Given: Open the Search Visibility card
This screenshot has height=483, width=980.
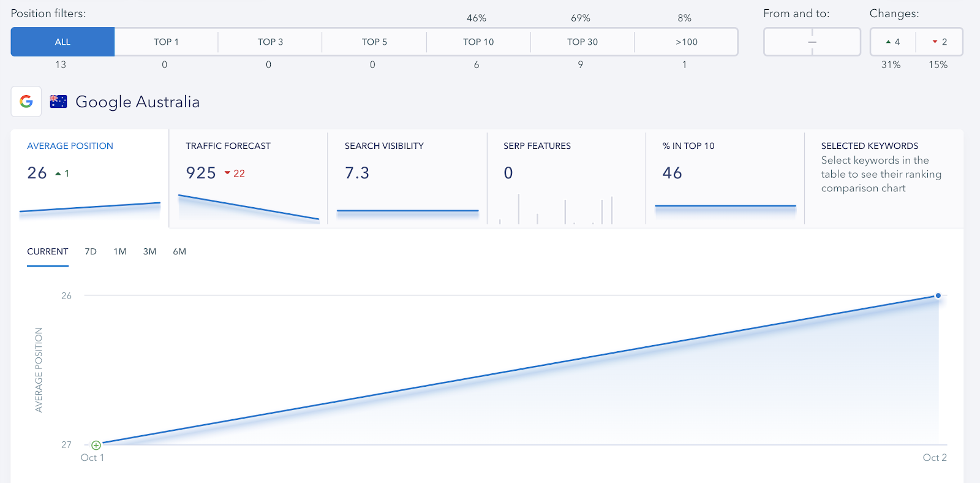Looking at the screenshot, I should [407, 178].
